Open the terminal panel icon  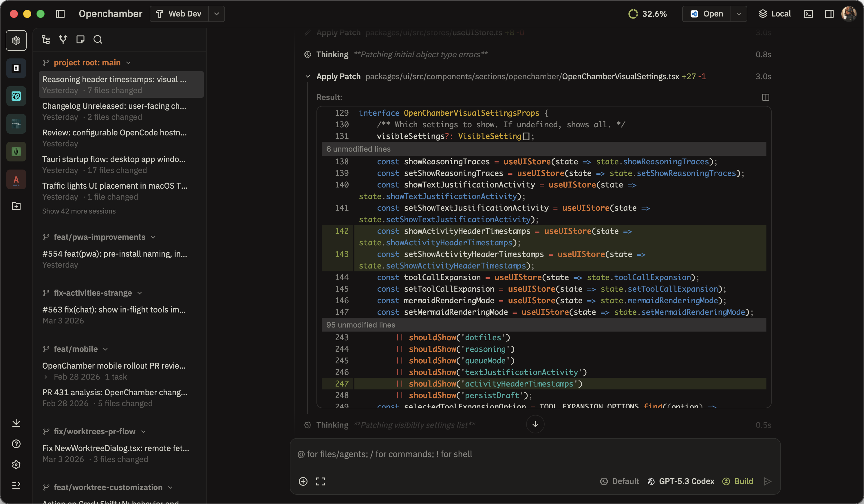[808, 14]
